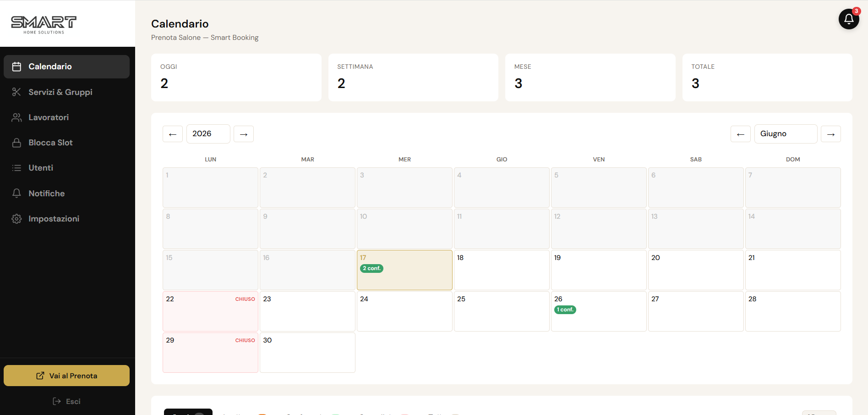Image resolution: width=868 pixels, height=415 pixels.
Task: Open Notifiche menu item
Action: (66, 194)
